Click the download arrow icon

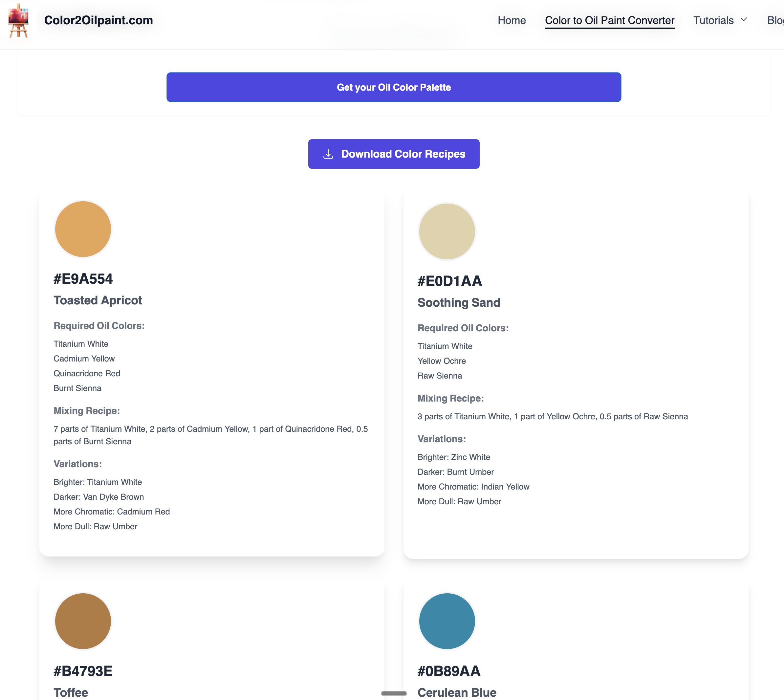point(328,154)
